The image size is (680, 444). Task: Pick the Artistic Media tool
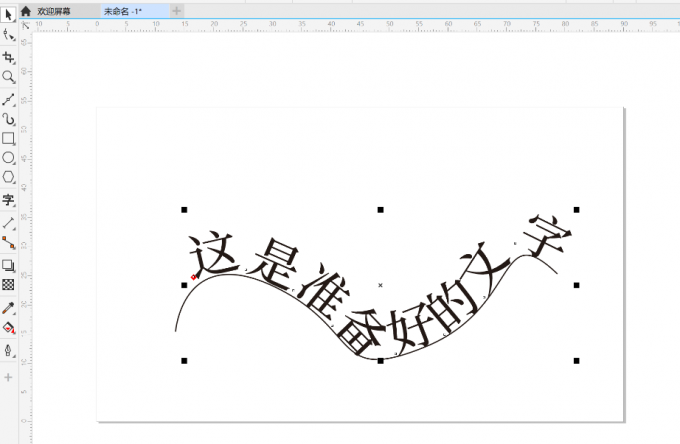click(8, 119)
